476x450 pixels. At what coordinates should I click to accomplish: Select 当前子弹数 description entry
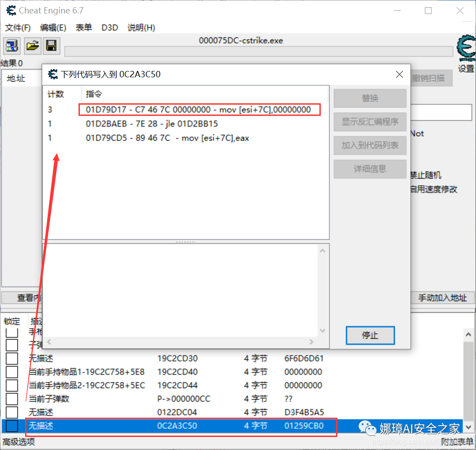coord(49,399)
